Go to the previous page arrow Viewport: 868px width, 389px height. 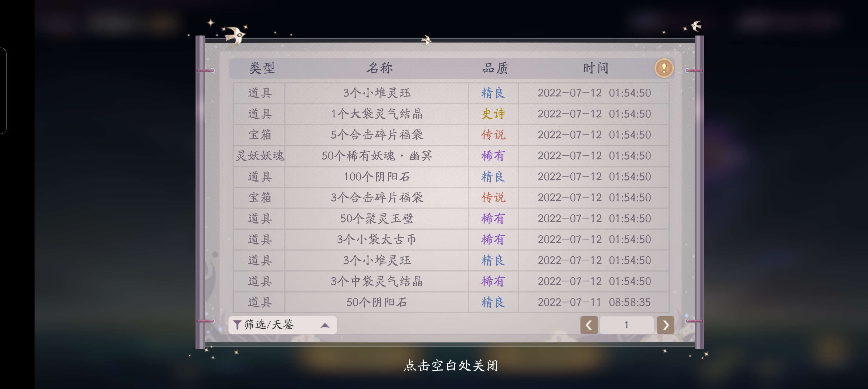click(x=589, y=325)
